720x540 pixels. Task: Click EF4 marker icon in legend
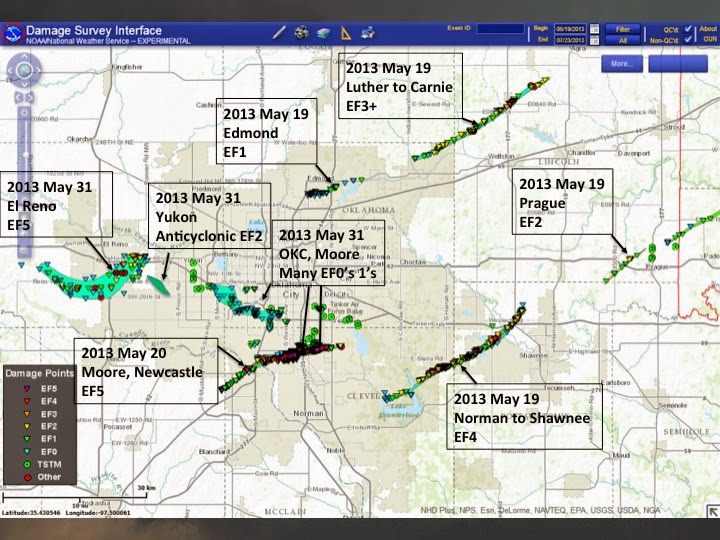coord(27,401)
